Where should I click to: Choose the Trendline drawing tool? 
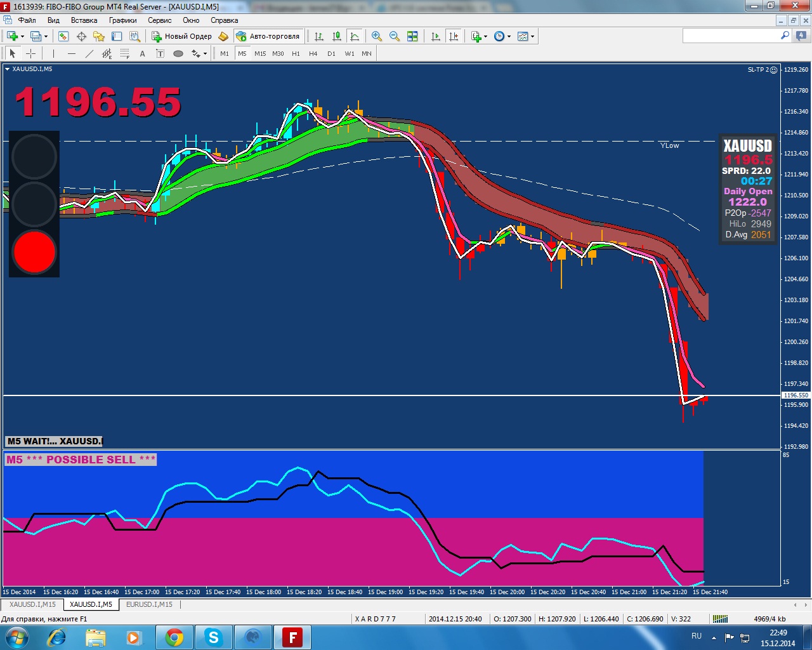(x=89, y=53)
